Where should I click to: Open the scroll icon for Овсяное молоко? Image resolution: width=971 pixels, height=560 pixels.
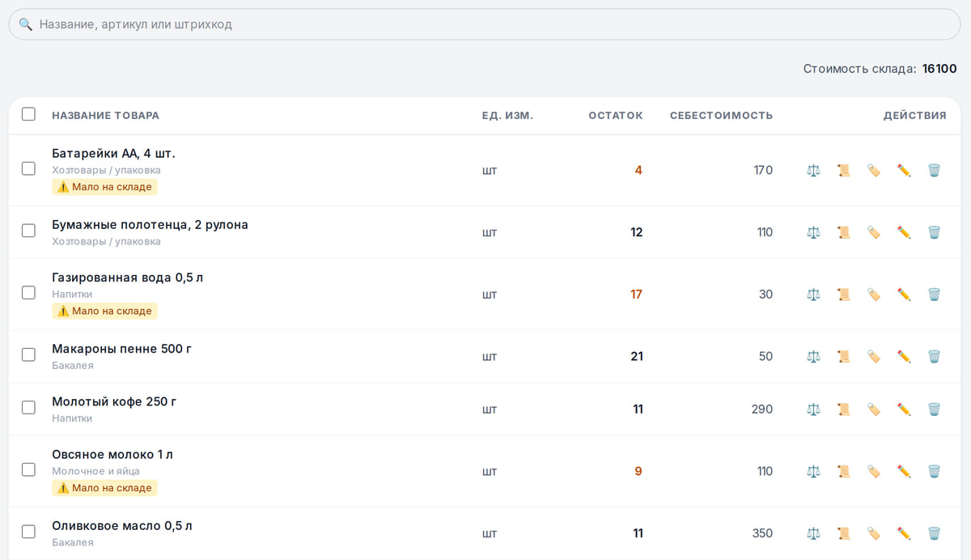(843, 471)
